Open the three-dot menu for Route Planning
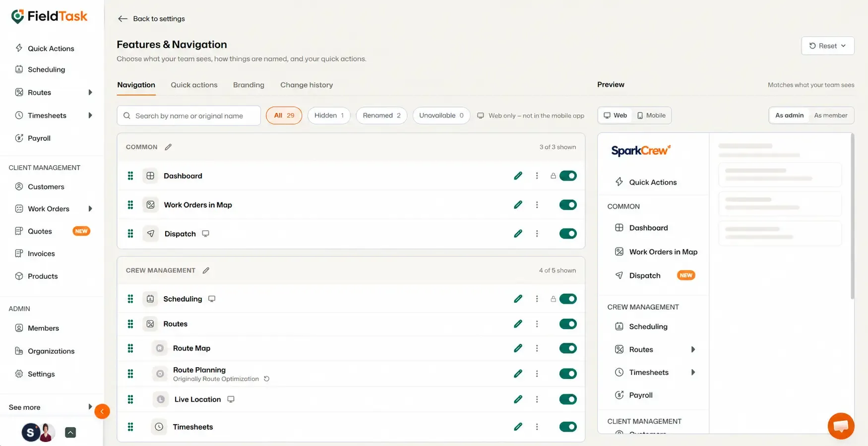This screenshot has height=446, width=868. coord(537,374)
